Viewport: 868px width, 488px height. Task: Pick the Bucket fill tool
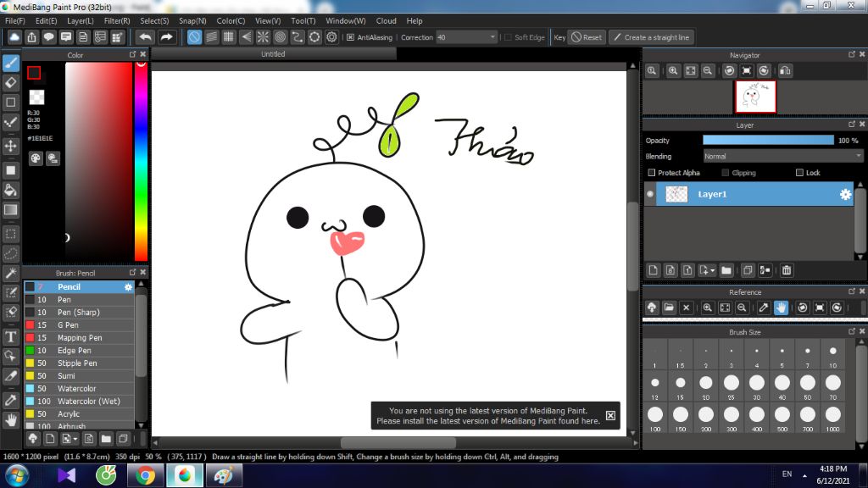10,191
